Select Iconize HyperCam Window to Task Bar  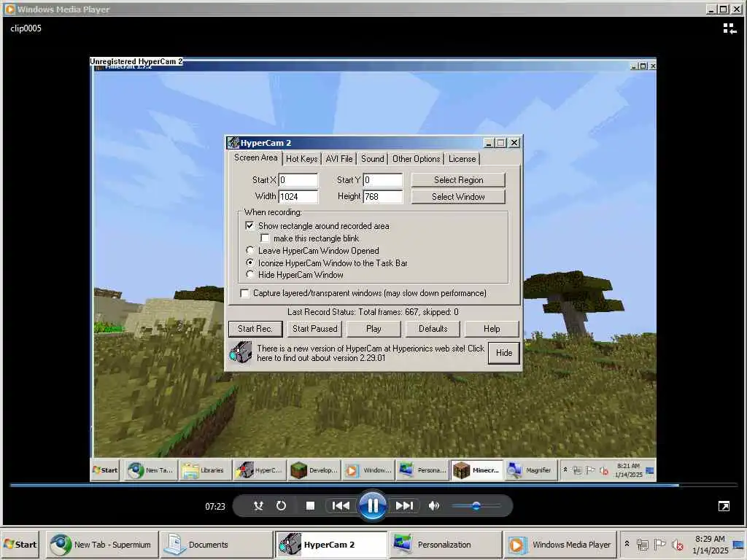(249, 262)
